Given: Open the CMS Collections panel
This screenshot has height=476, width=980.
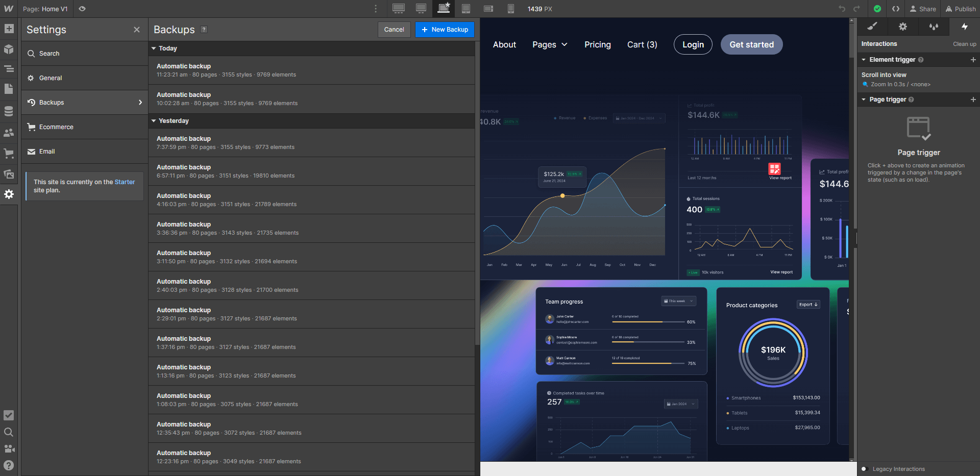Looking at the screenshot, I should tap(9, 111).
